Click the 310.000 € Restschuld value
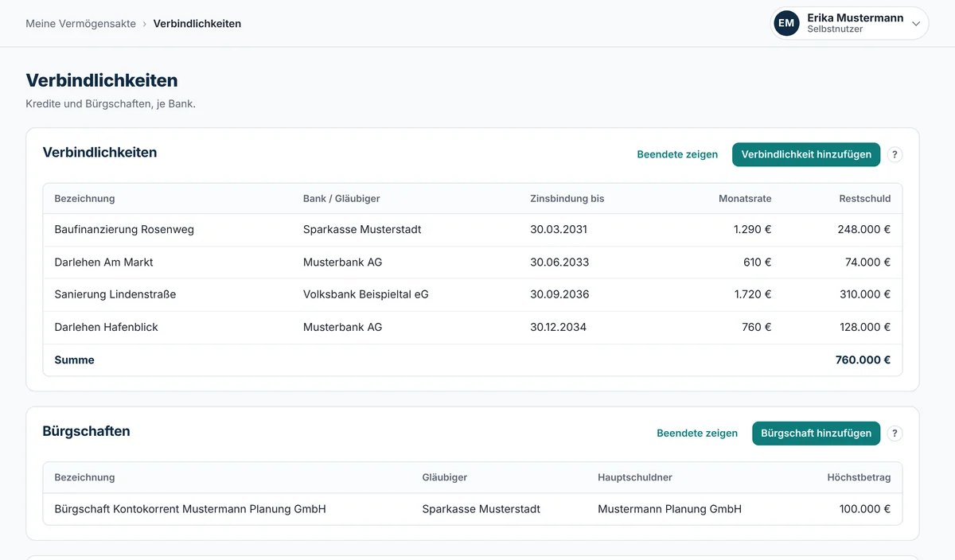 click(x=864, y=294)
